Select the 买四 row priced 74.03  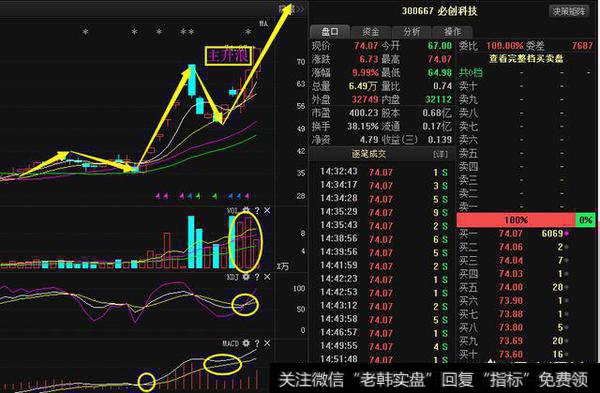[513, 274]
